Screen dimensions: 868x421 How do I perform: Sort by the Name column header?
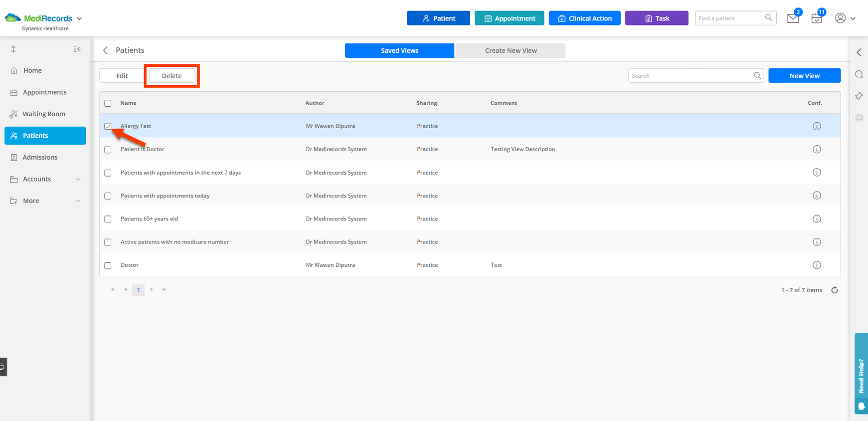[128, 103]
